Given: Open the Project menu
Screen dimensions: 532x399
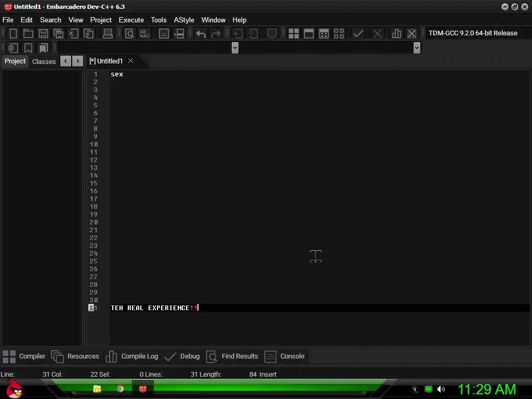Looking at the screenshot, I should point(101,20).
